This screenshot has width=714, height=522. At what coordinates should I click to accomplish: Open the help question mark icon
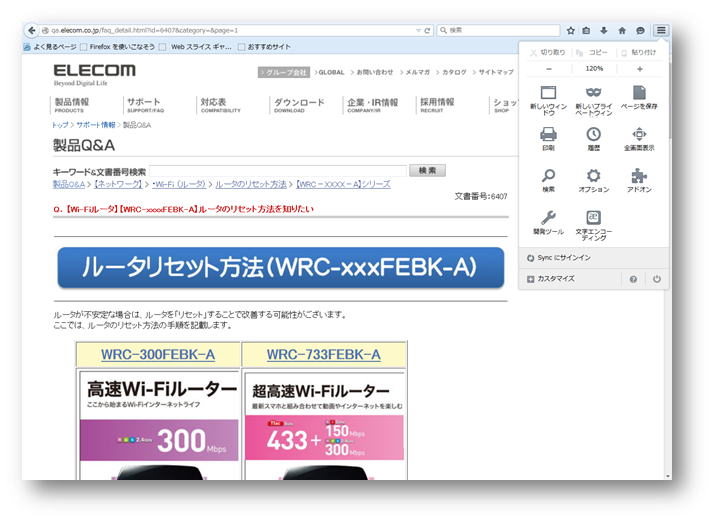click(633, 279)
